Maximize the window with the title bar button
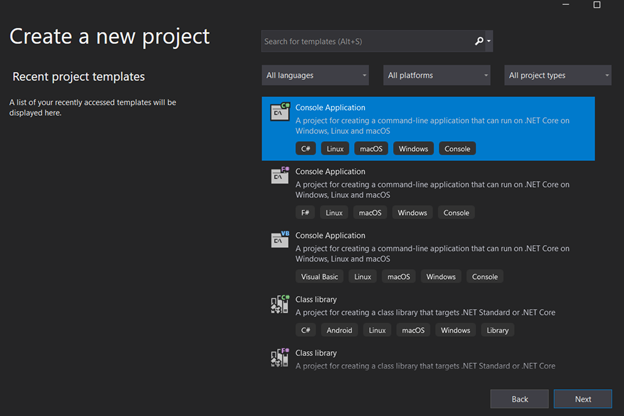Image resolution: width=624 pixels, height=416 pixels. [597, 5]
